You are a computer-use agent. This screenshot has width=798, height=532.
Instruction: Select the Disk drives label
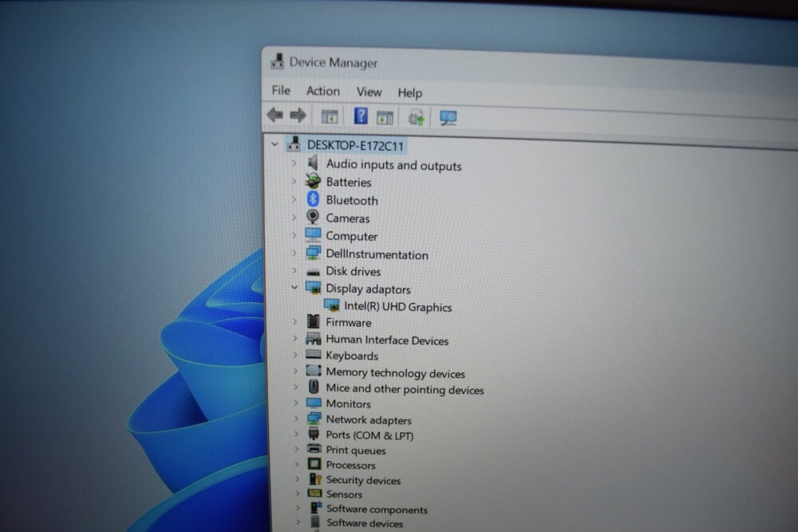(354, 271)
